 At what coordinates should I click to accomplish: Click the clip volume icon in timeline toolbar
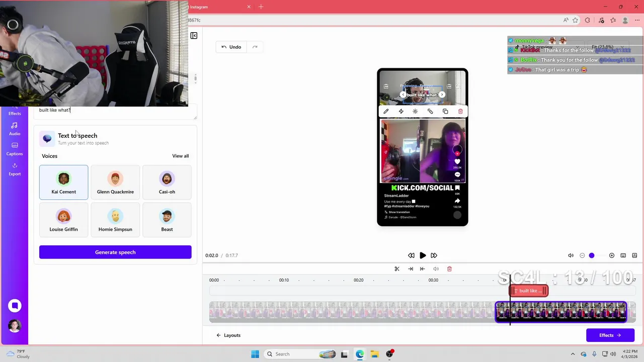click(436, 269)
